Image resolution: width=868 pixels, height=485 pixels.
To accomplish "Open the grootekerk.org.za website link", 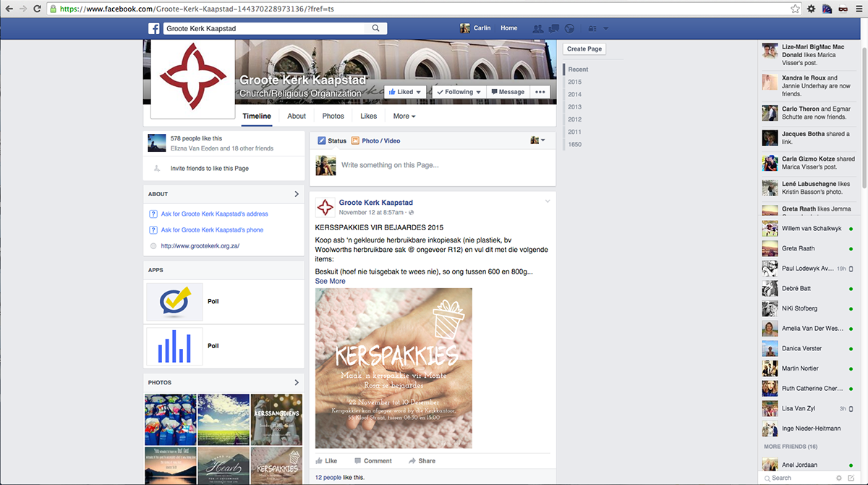I will tap(200, 246).
